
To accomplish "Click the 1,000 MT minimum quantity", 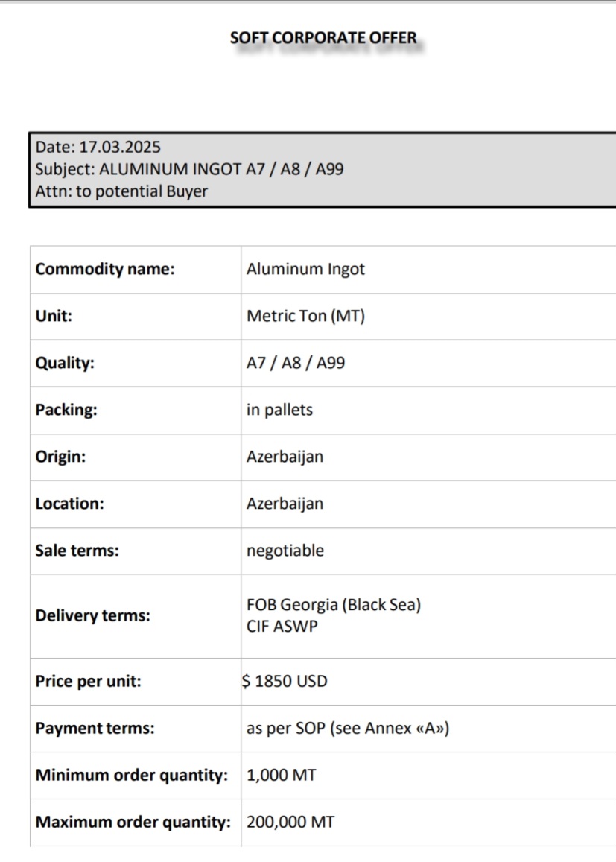I will [x=282, y=775].
